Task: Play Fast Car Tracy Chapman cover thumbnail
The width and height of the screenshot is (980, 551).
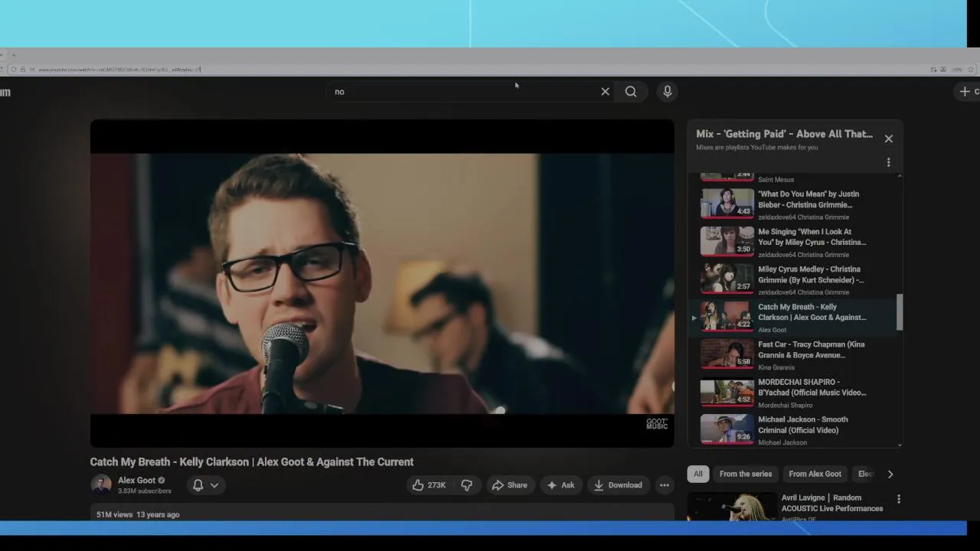Action: (x=727, y=354)
